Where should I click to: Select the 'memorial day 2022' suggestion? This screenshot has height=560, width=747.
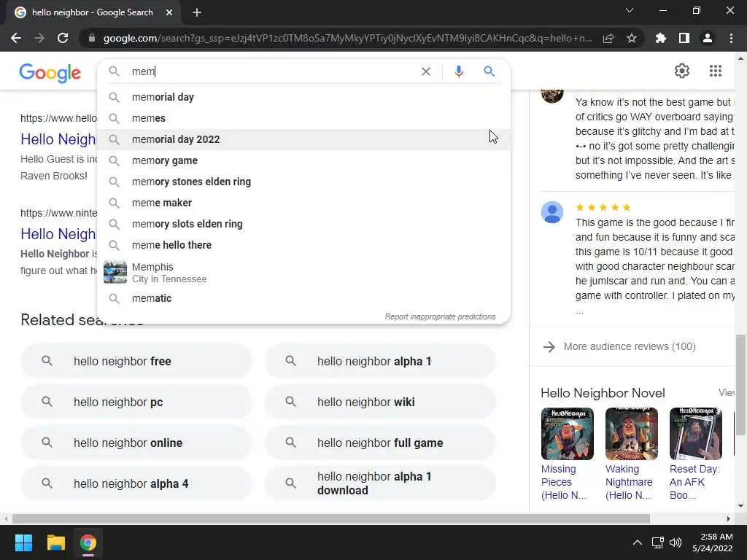303,139
